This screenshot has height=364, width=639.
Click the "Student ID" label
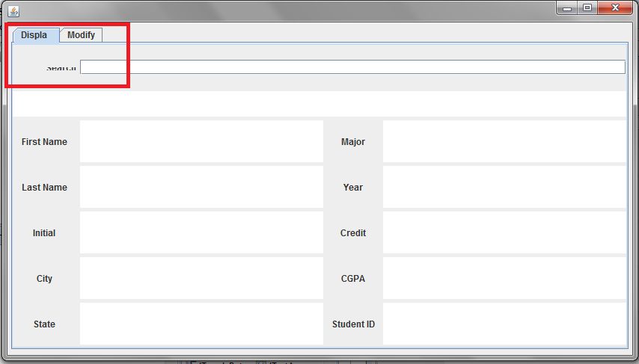pos(353,324)
